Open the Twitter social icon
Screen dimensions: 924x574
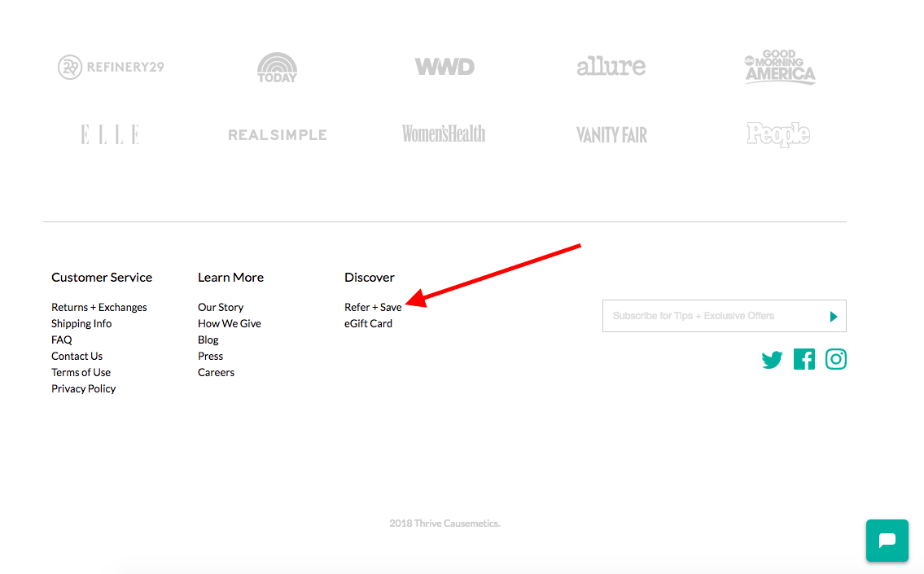(772, 360)
